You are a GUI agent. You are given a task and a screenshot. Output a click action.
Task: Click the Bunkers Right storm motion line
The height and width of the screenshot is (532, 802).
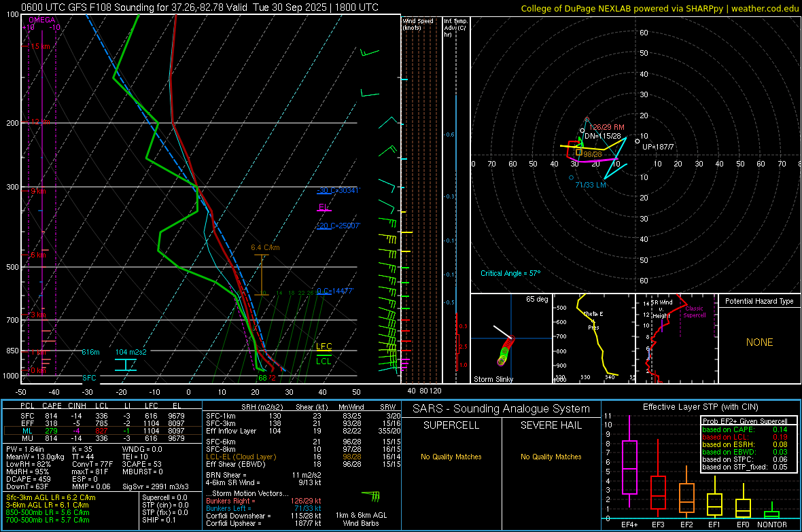(264, 501)
